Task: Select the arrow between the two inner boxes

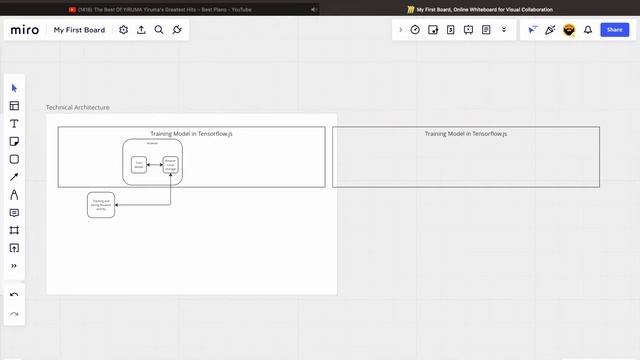Action: click(x=155, y=165)
